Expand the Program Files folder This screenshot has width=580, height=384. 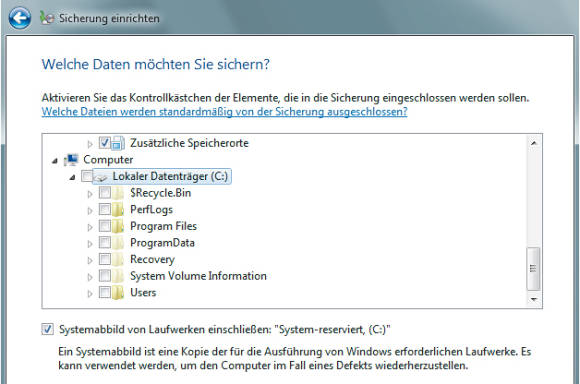90,227
